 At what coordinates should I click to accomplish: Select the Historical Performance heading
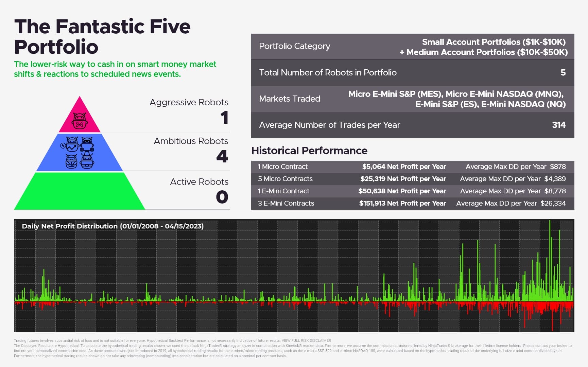point(309,151)
